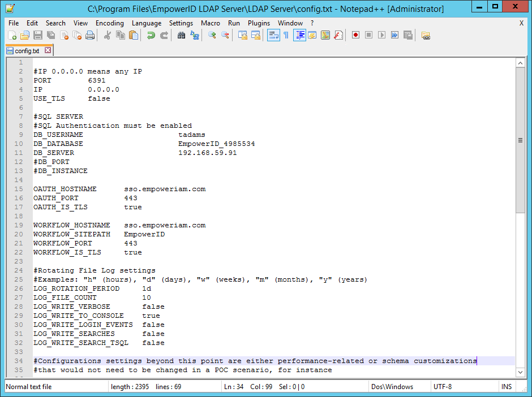Toggle Show All Characters pilcrow icon
This screenshot has width=532, height=397.
tap(286, 36)
